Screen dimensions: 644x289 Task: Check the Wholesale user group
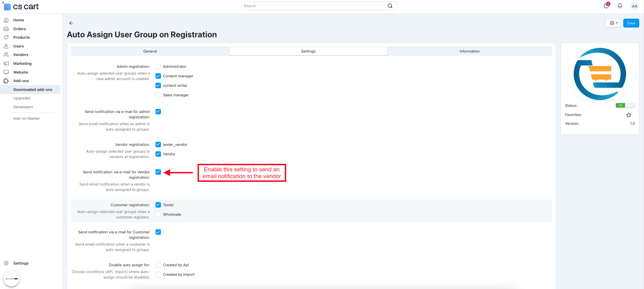click(158, 214)
